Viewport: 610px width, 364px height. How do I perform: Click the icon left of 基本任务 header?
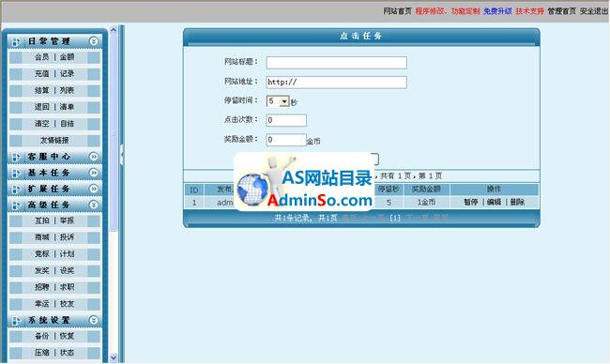click(16, 173)
